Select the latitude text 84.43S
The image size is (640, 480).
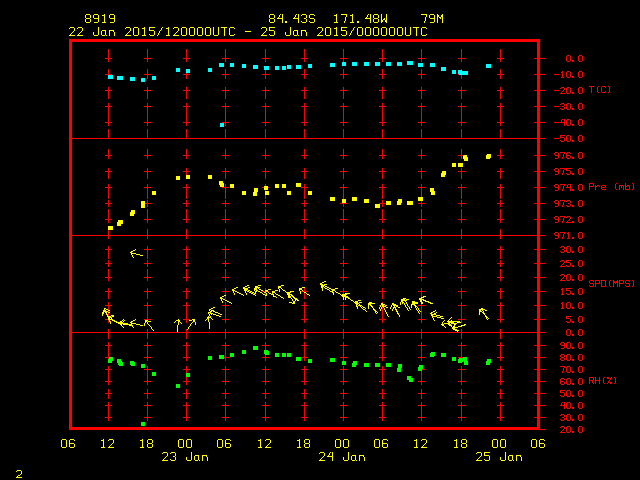point(292,19)
